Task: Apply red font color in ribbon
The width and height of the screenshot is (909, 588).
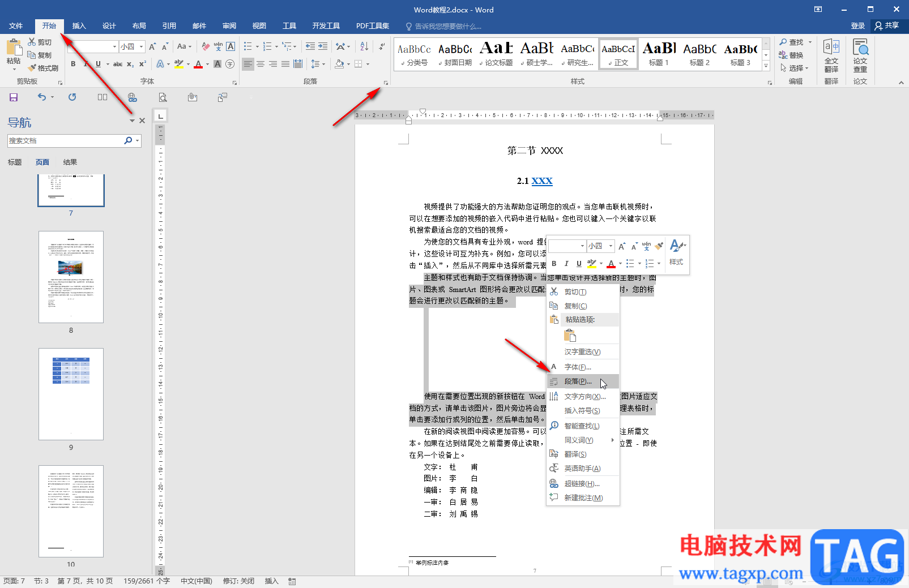Action: pyautogui.click(x=198, y=64)
